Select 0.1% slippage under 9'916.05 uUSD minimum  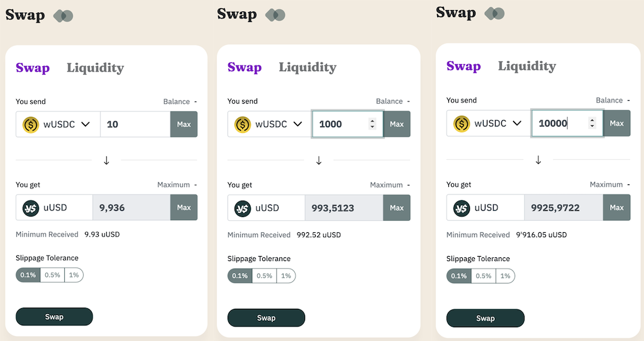click(458, 276)
